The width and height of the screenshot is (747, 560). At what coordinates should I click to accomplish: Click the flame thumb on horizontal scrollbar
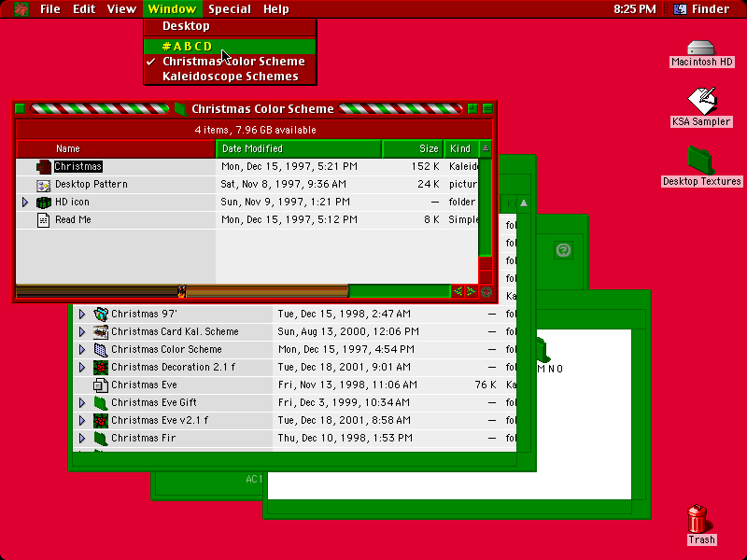coord(181,291)
